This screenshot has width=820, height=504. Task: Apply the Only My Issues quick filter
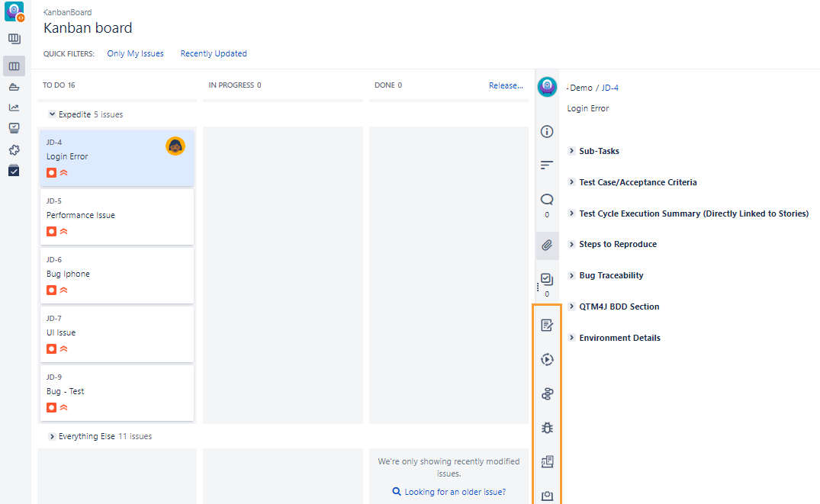(136, 53)
